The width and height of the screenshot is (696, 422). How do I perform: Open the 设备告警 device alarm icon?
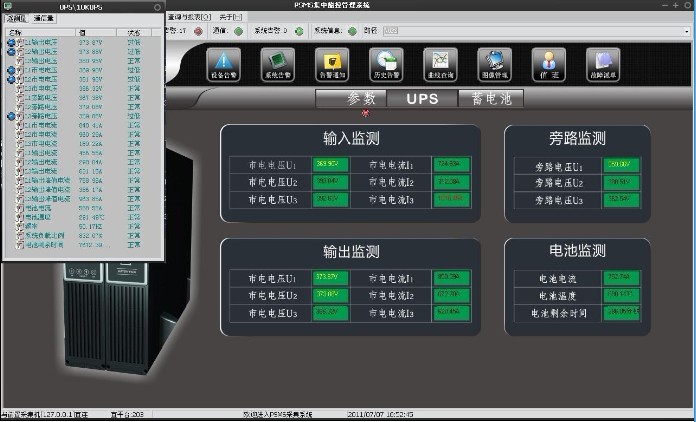222,65
